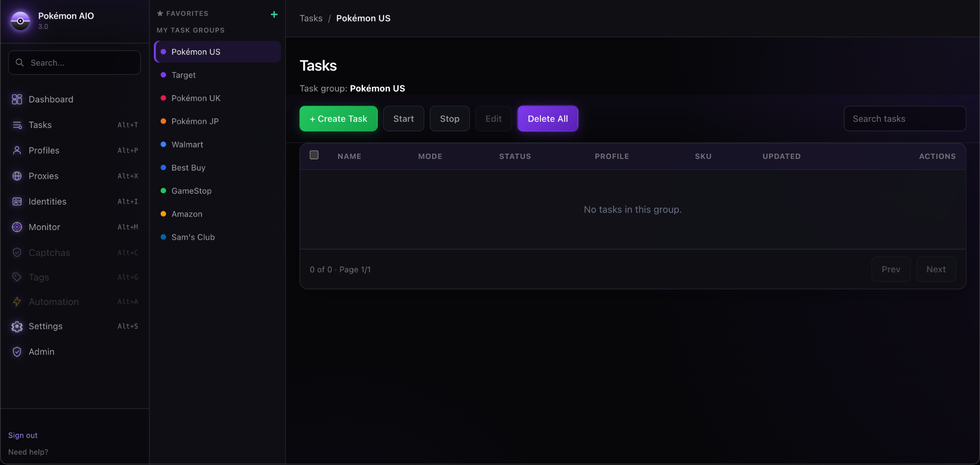This screenshot has width=980, height=465.
Task: Open the Pokémon JP task group
Action: pyautogui.click(x=218, y=121)
